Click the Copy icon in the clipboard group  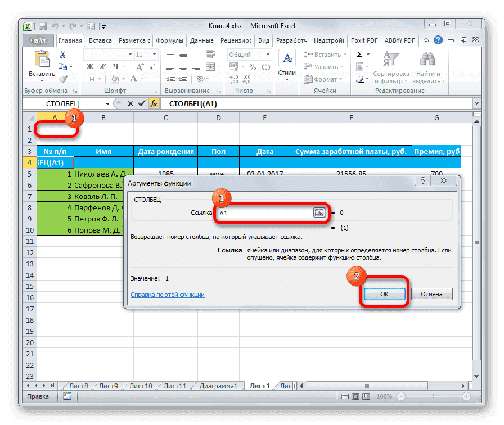[62, 66]
